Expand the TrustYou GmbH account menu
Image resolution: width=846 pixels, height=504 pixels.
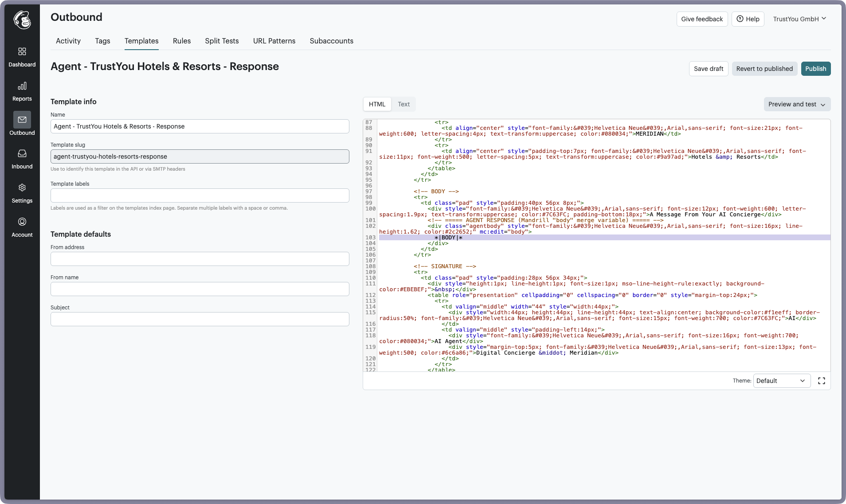pyautogui.click(x=799, y=19)
